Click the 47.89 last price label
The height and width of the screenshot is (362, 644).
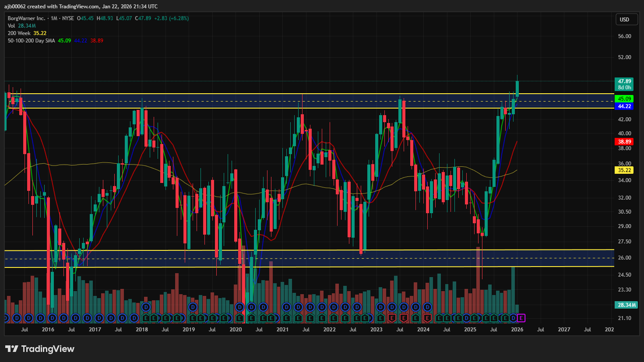(623, 81)
